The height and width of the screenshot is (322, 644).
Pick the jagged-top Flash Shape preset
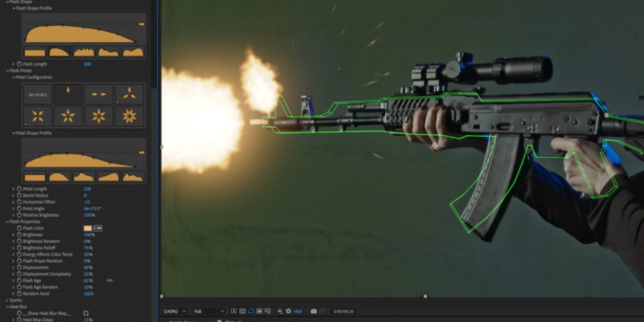click(84, 52)
